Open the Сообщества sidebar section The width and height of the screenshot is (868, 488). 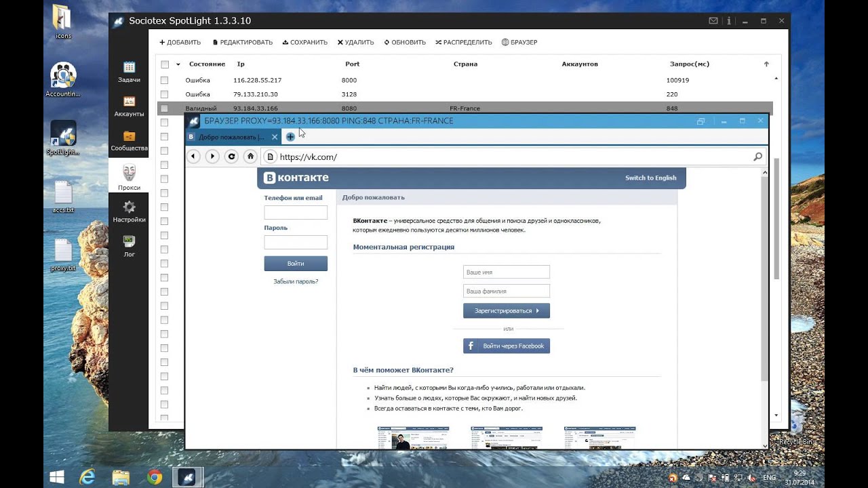129,141
